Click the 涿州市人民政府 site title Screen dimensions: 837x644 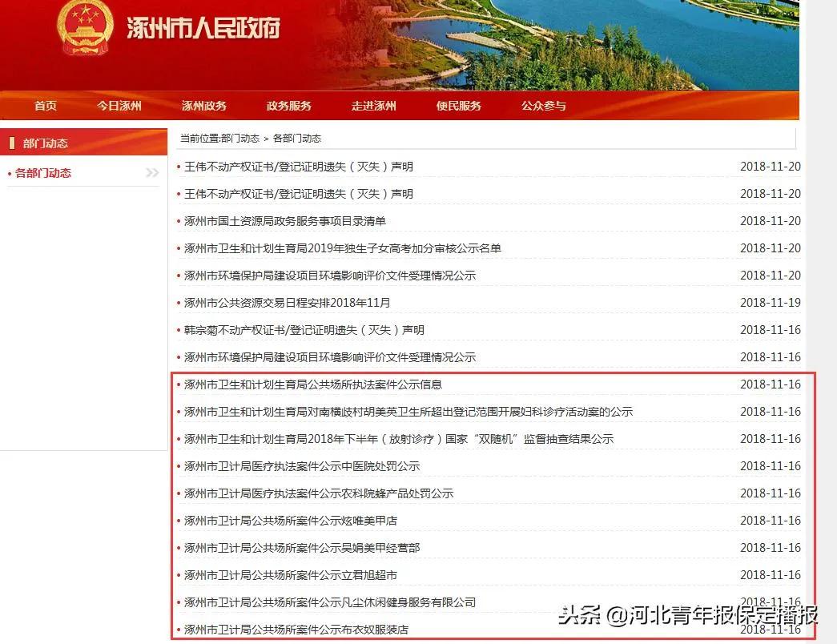coord(203,28)
